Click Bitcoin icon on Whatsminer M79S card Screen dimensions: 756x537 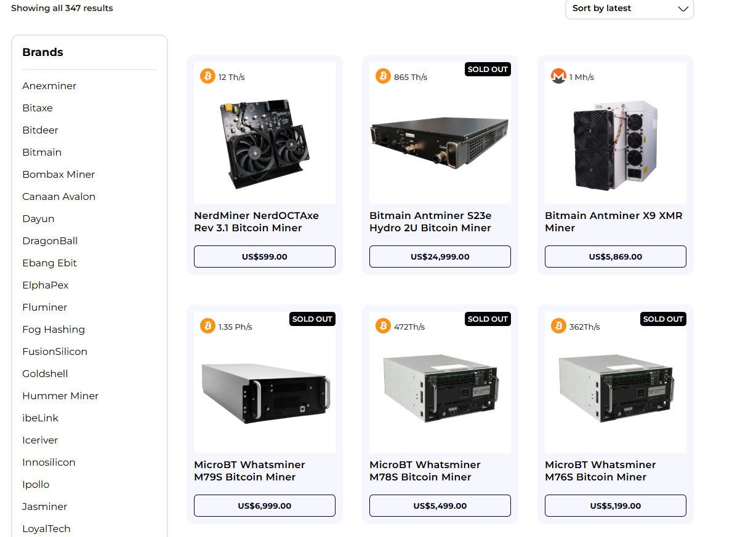coord(207,326)
